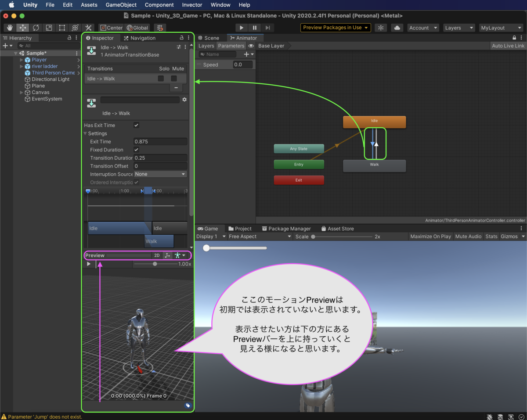Open Hierarchy panel options menu
This screenshot has height=420, width=527.
tap(77, 38)
